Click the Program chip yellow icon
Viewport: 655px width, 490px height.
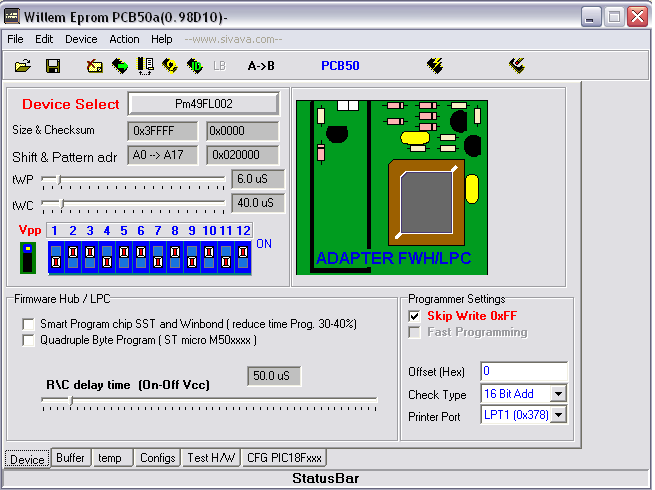[x=170, y=66]
